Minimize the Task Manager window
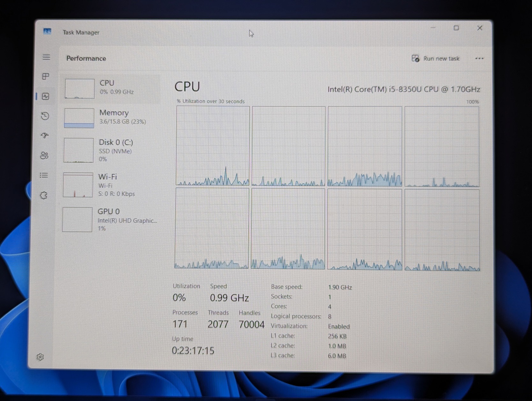The height and width of the screenshot is (401, 532). (x=433, y=28)
